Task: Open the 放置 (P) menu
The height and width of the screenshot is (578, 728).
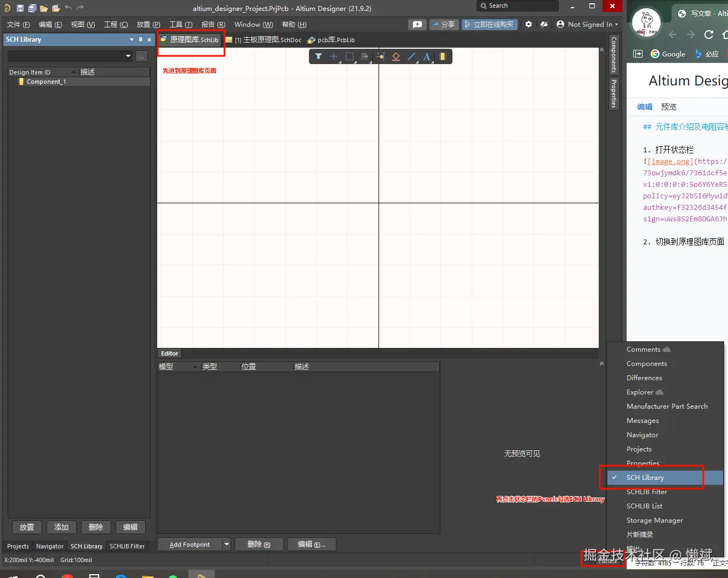Action: coord(148,25)
